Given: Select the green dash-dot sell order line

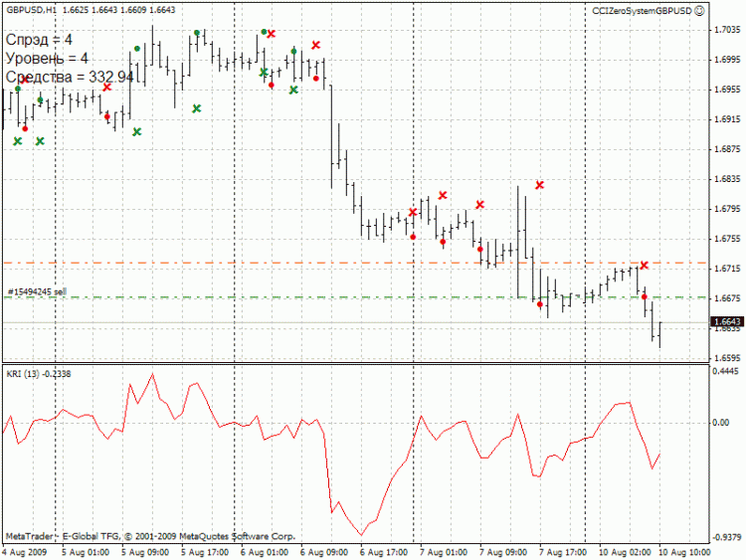Looking at the screenshot, I should (x=298, y=297).
